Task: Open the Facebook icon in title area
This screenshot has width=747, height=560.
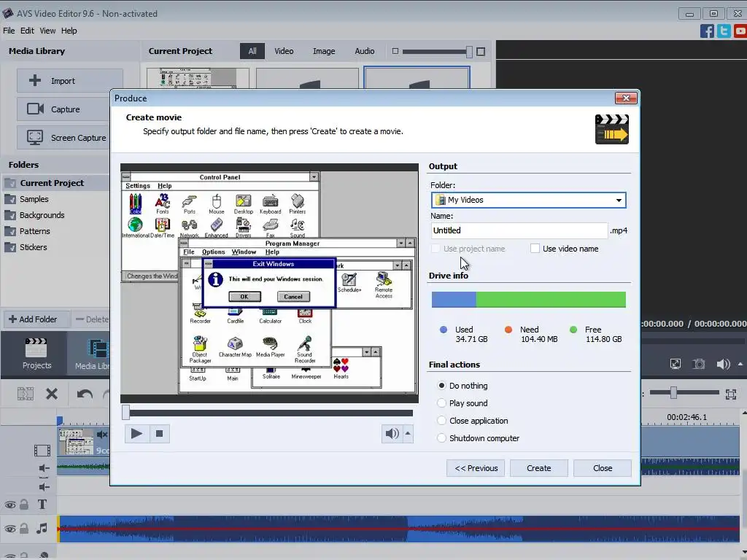Action: [x=707, y=31]
